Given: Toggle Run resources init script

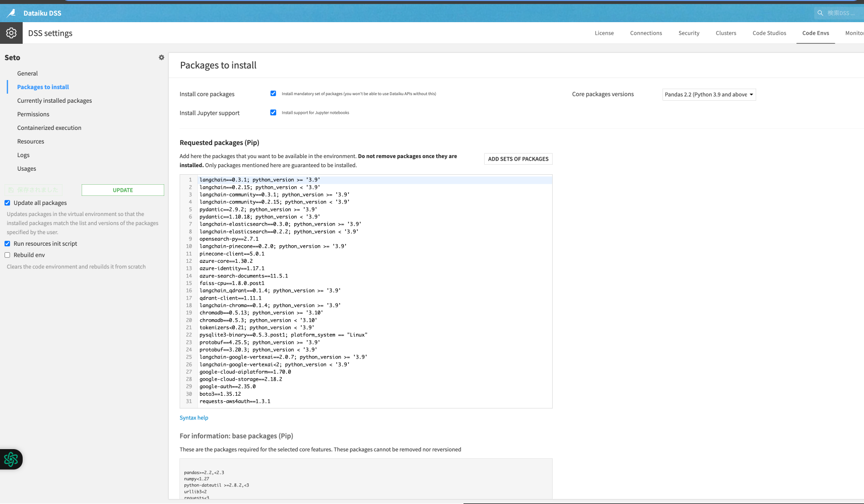Looking at the screenshot, I should (x=7, y=243).
